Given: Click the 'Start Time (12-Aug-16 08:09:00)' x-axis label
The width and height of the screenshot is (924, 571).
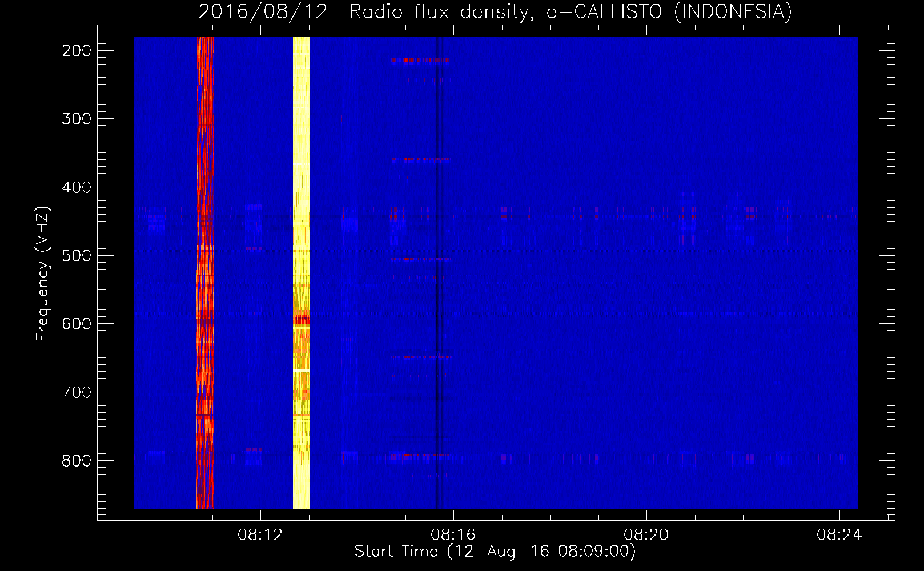Looking at the screenshot, I should [495, 552].
